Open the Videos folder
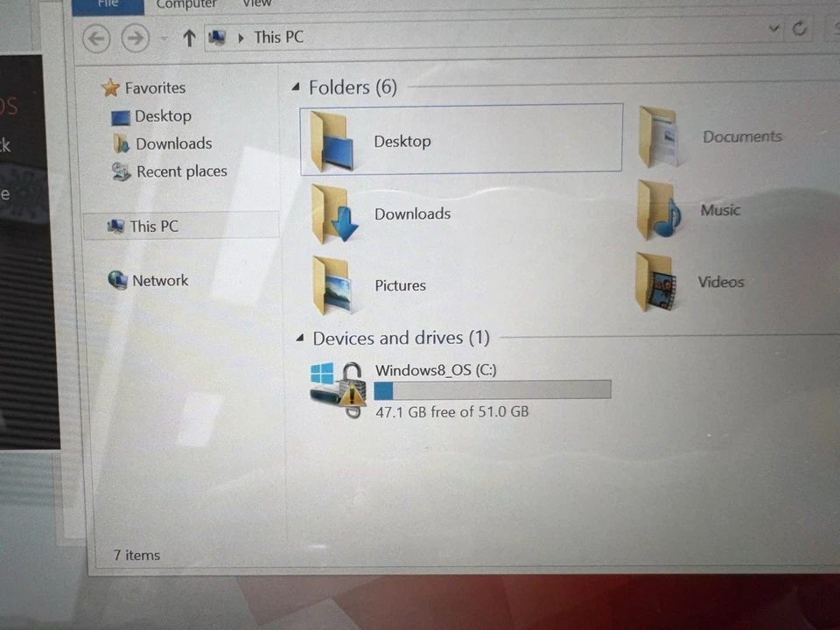The height and width of the screenshot is (630, 840). click(x=720, y=282)
